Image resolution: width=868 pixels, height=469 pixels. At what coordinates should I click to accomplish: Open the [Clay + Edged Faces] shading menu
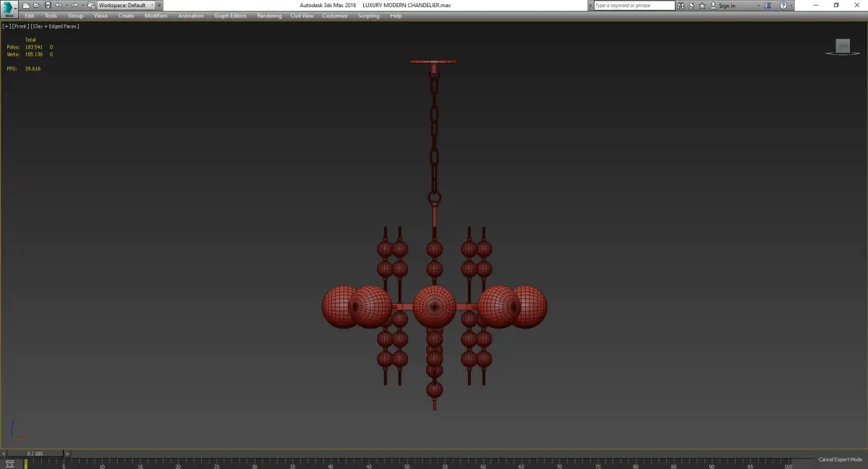point(55,26)
